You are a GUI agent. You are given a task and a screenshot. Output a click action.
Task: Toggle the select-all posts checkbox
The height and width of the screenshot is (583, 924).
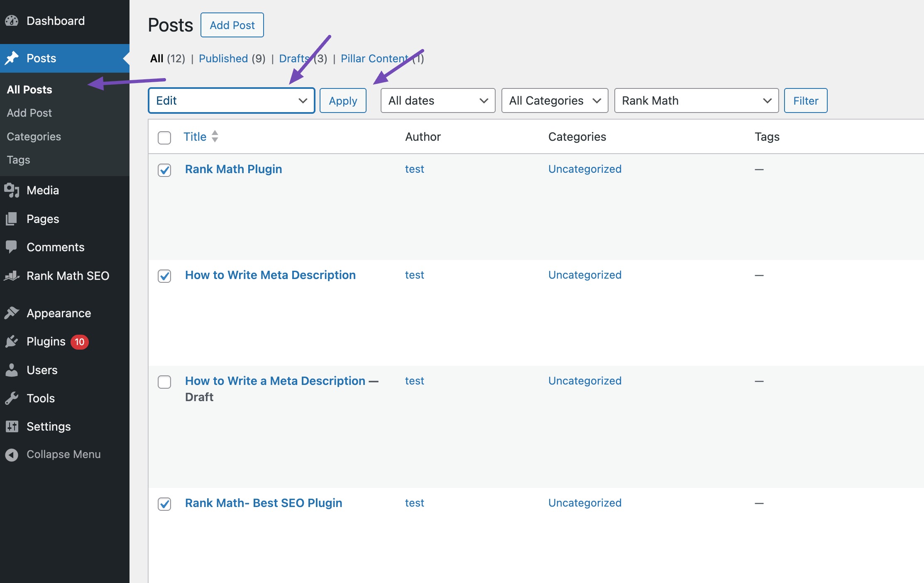pos(164,137)
